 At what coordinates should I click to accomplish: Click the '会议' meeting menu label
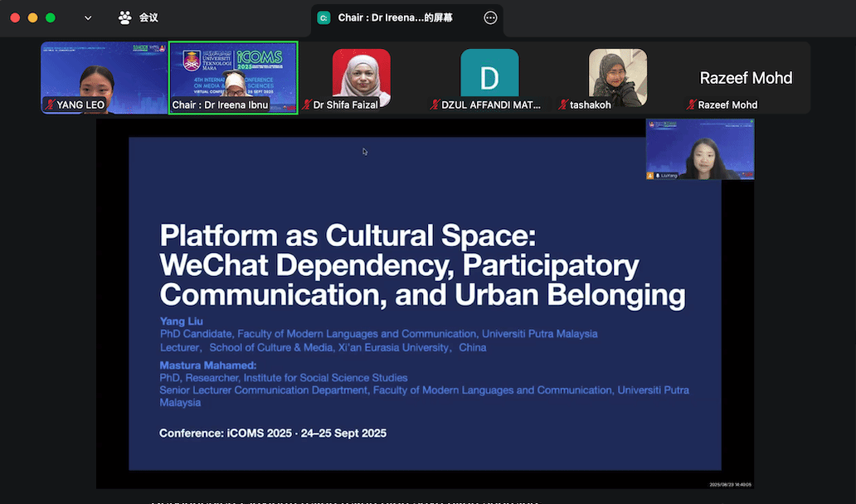148,17
